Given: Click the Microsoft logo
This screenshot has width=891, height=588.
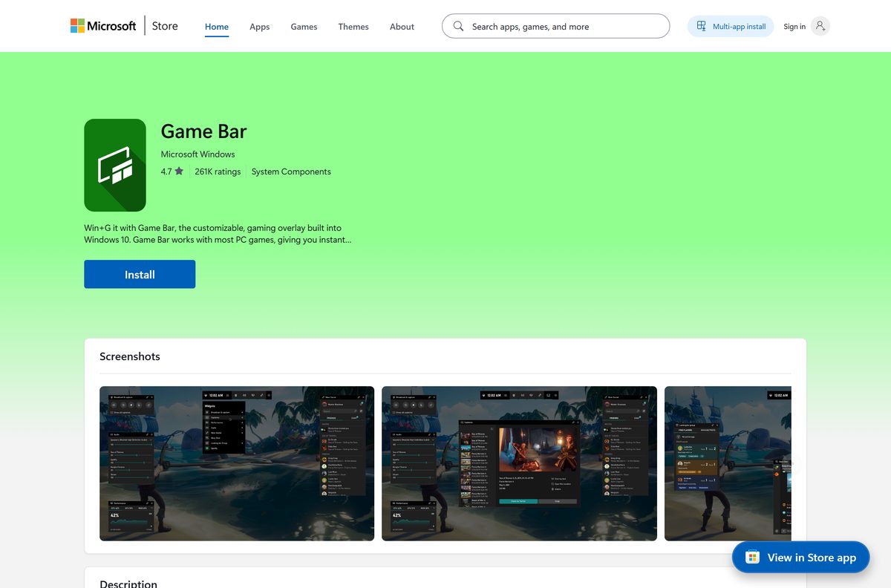Looking at the screenshot, I should [103, 26].
